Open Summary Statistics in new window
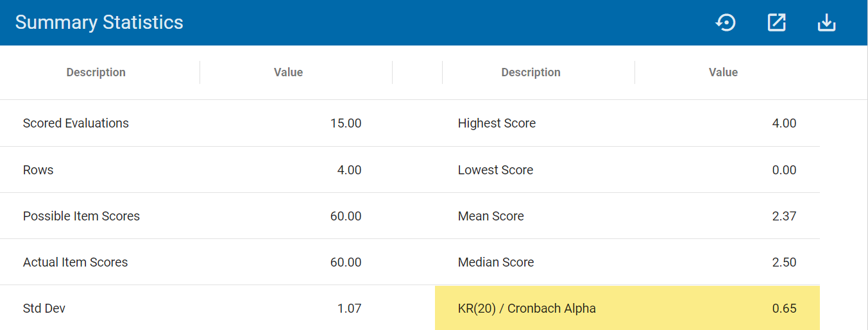The height and width of the screenshot is (330, 868). click(x=776, y=23)
